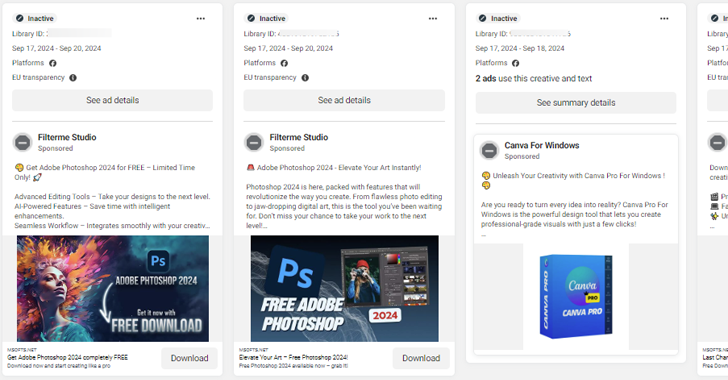Open the Filterme Studio page name on the first ad

pos(67,138)
